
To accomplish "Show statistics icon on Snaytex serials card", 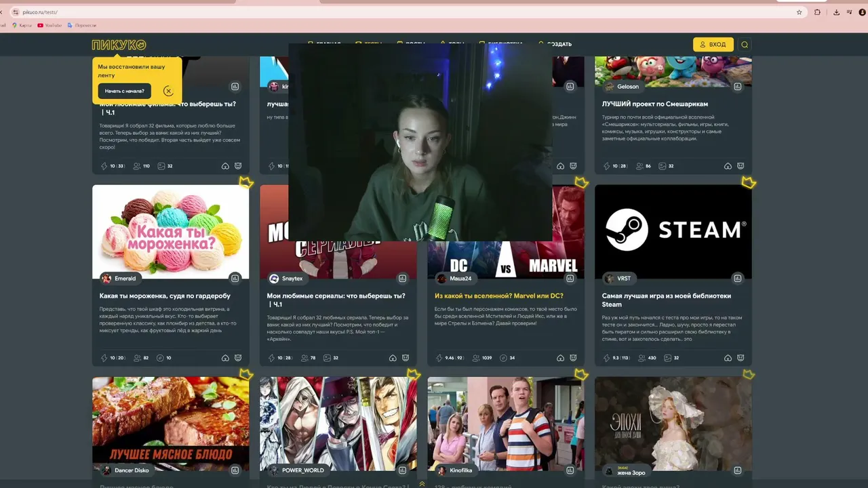I will 402,279.
